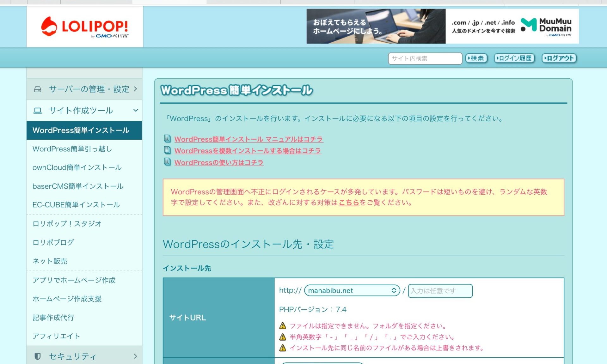Click the laptop icon beside サイト作成ツール

[x=38, y=111]
